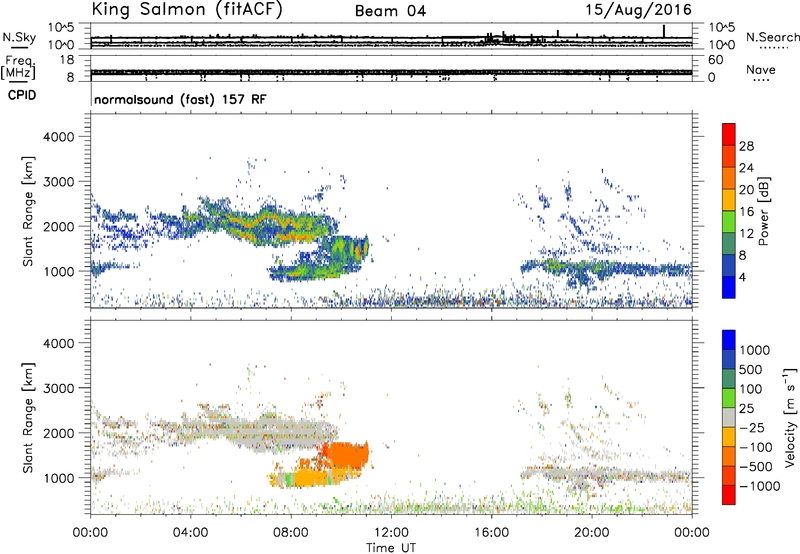
Task: Click the '04:00' time axis tick label
Action: (190, 533)
